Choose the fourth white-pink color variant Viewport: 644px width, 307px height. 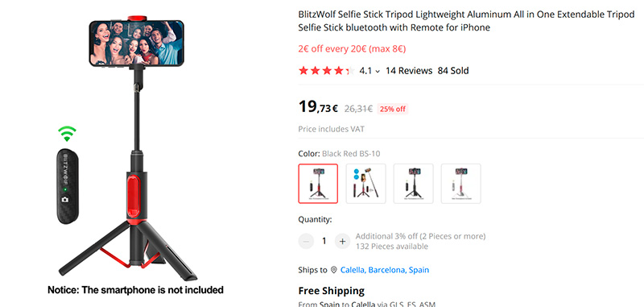coord(460,183)
